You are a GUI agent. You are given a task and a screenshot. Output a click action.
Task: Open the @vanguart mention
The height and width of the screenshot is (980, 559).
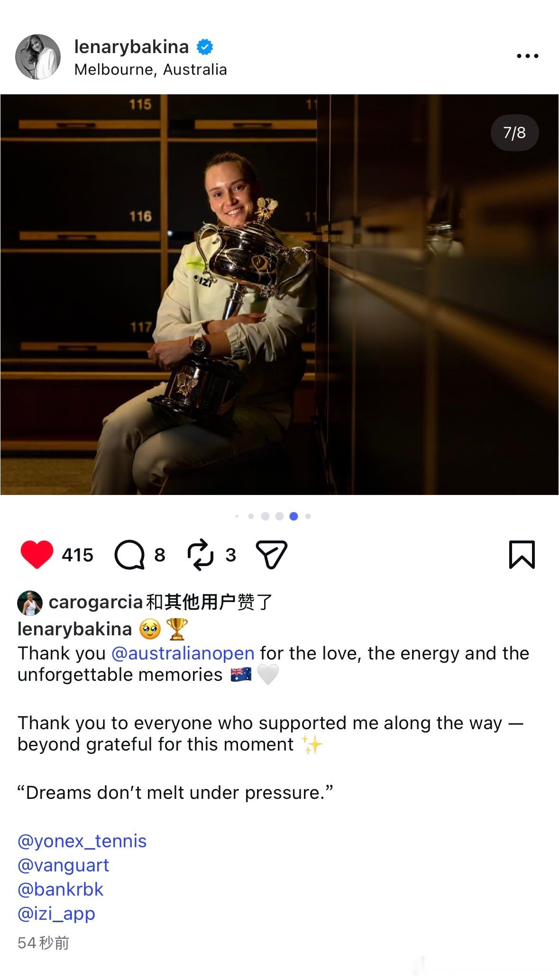click(x=63, y=865)
